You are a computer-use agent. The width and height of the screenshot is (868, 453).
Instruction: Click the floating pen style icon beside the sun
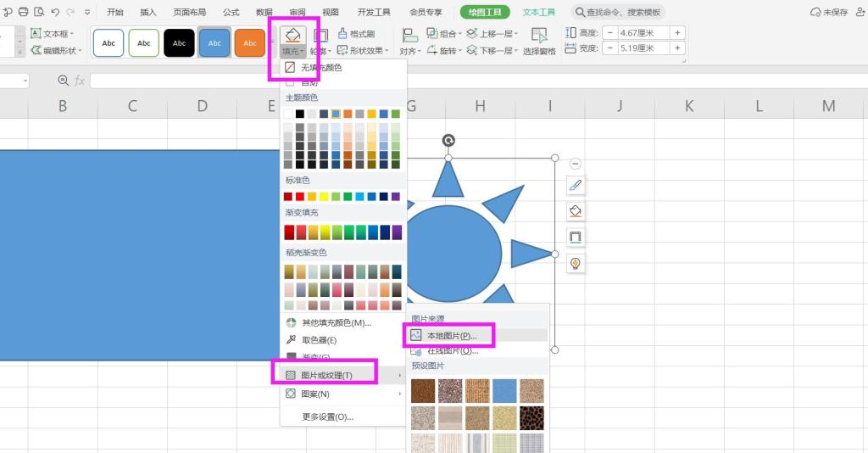point(576,185)
